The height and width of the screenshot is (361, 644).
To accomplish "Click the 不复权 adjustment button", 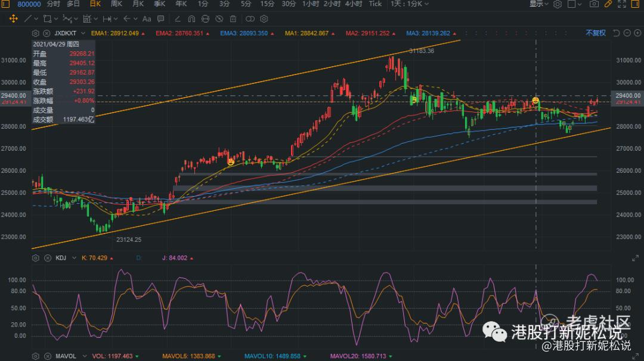I will [595, 33].
